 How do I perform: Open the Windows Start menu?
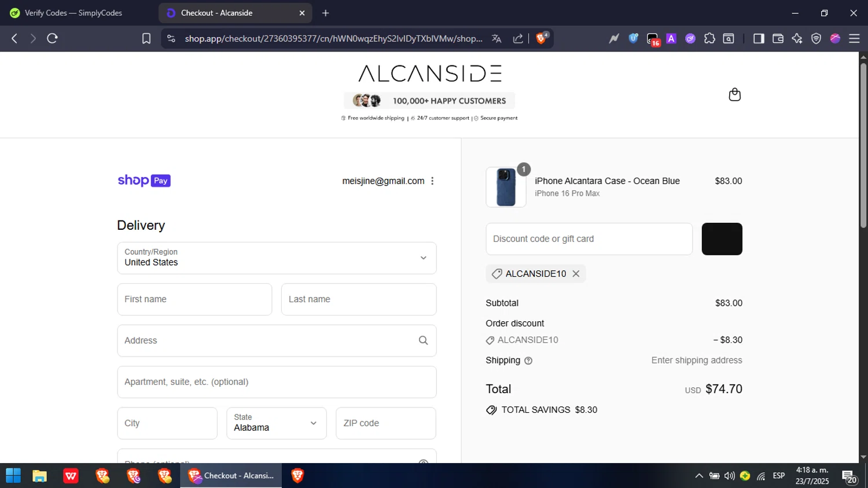coord(13,476)
